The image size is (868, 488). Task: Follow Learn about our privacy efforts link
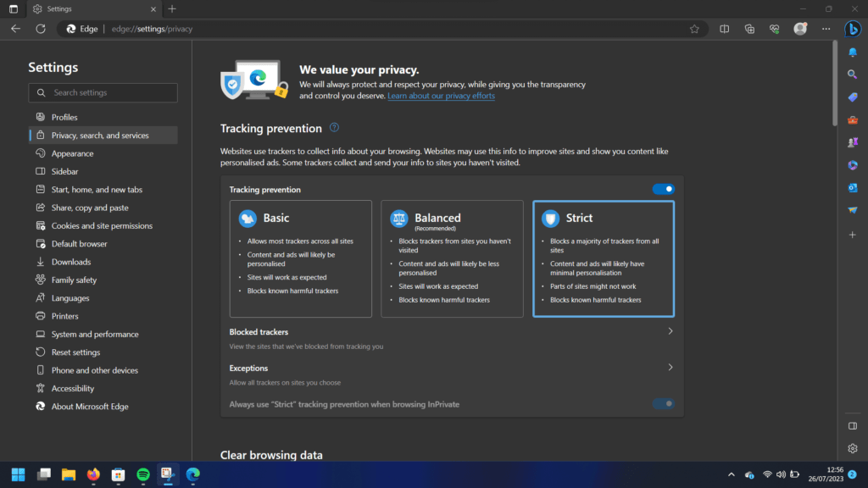coord(441,97)
